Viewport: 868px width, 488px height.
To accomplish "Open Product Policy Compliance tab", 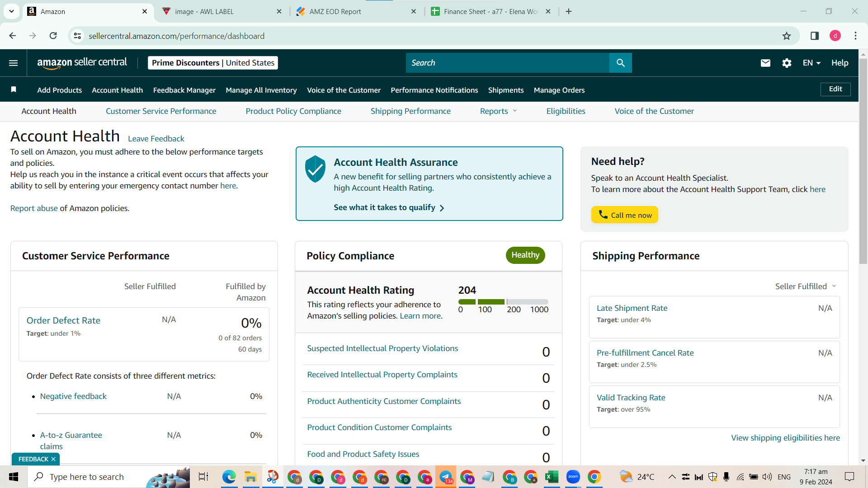I will coord(293,111).
